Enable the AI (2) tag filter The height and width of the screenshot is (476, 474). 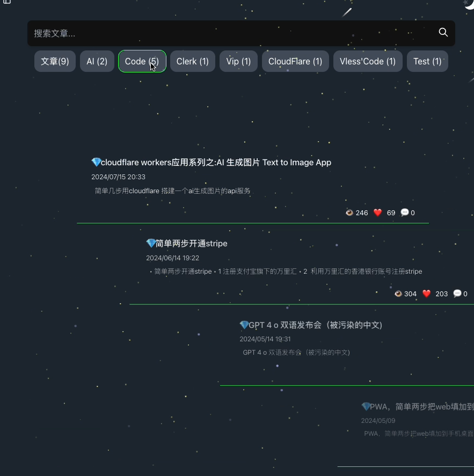point(97,61)
